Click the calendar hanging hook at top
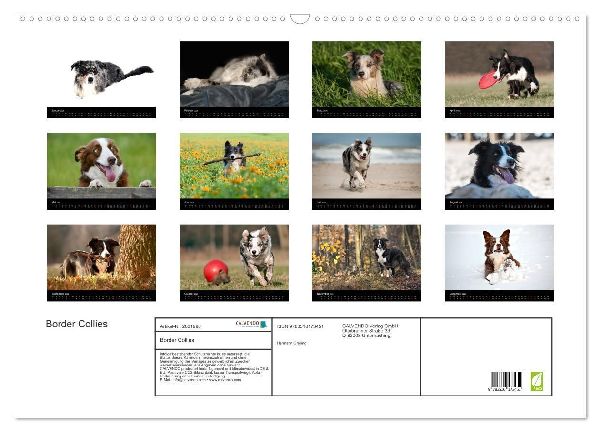The height and width of the screenshot is (432, 600). (x=300, y=19)
